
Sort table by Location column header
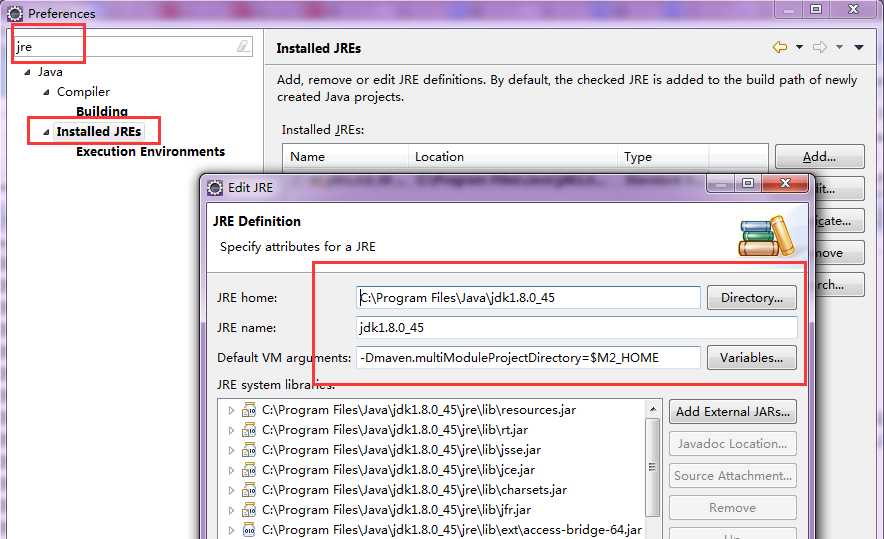[512, 157]
